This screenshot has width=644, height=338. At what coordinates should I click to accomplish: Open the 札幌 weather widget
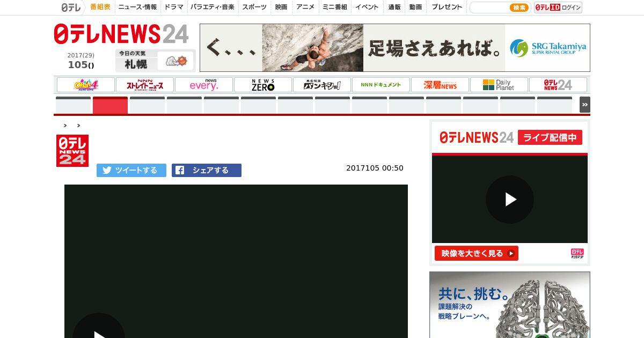click(155, 61)
